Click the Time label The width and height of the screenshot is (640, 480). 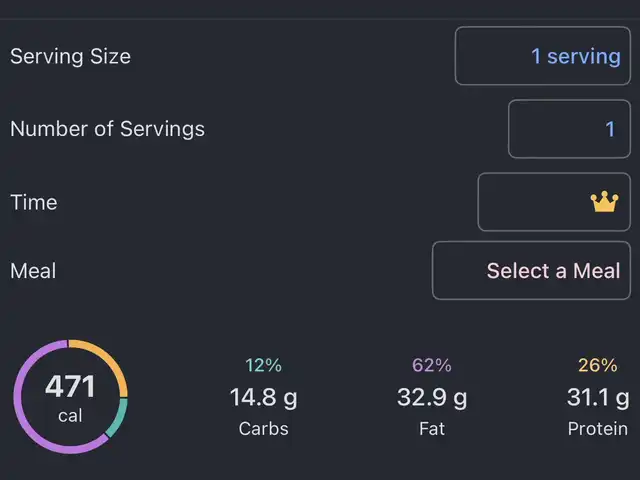tap(34, 202)
